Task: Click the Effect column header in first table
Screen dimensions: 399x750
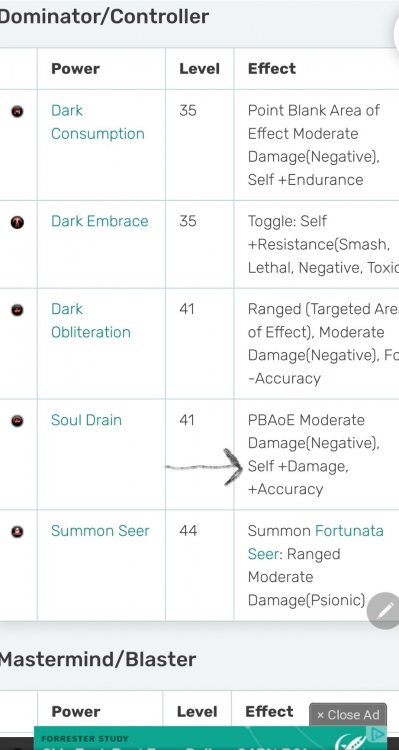Action: click(272, 68)
